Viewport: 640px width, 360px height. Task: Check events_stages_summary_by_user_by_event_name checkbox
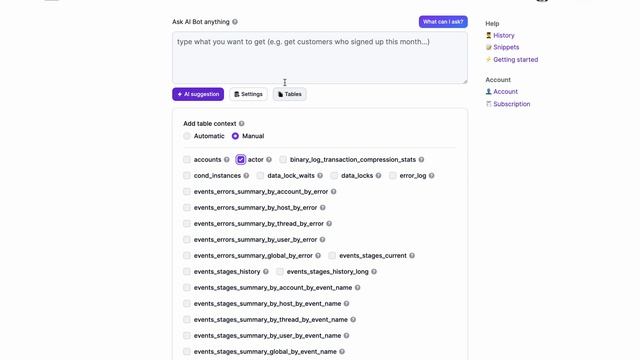pyautogui.click(x=187, y=336)
